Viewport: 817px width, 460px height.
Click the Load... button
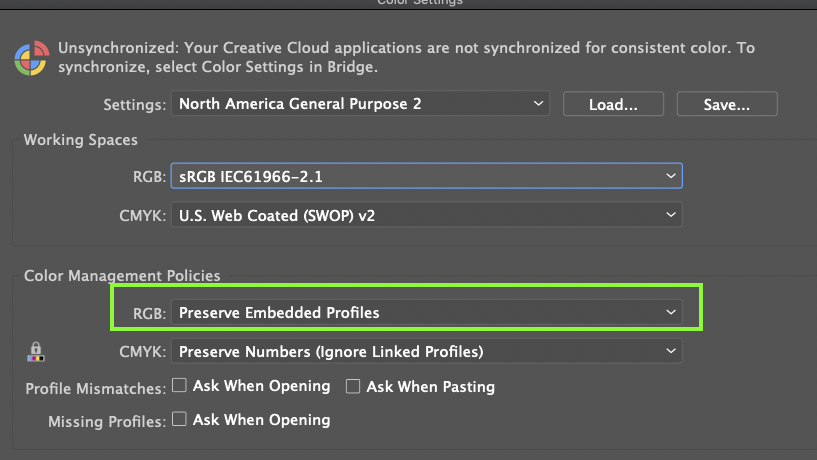click(x=613, y=104)
